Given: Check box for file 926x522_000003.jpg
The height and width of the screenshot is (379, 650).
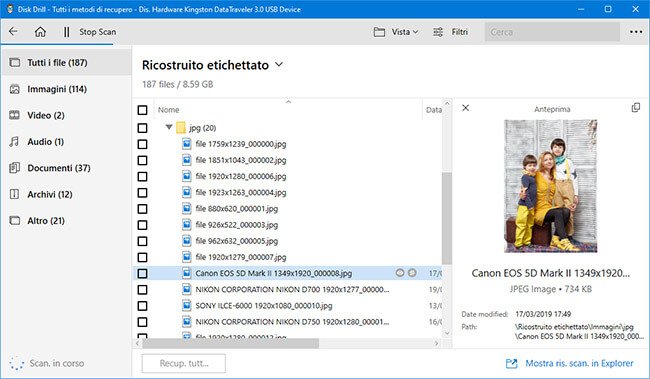Looking at the screenshot, I should (142, 225).
